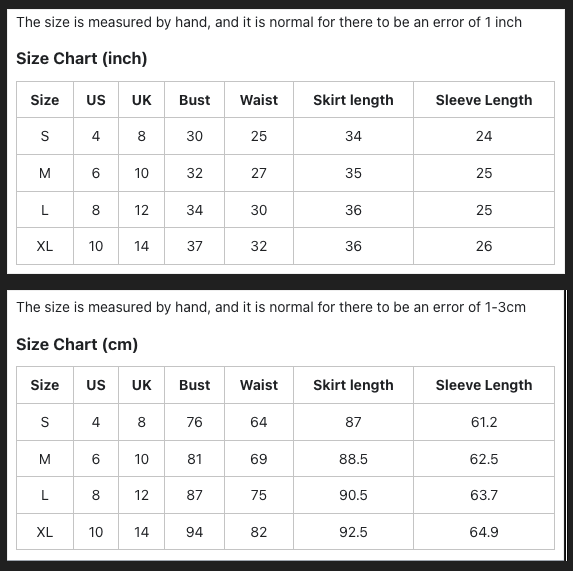Click bust value 94 in cm chart
Viewport: 573px width, 571px height.
pyautogui.click(x=194, y=532)
